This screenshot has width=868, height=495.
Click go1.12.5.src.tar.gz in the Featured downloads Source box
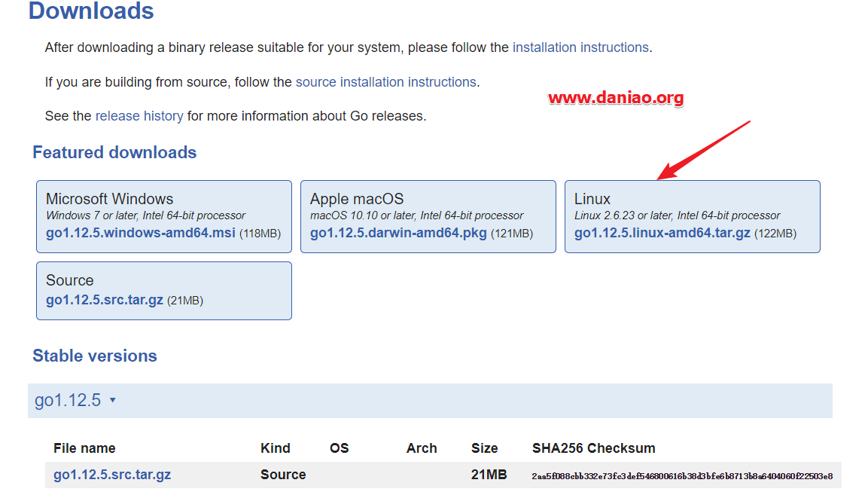point(105,300)
